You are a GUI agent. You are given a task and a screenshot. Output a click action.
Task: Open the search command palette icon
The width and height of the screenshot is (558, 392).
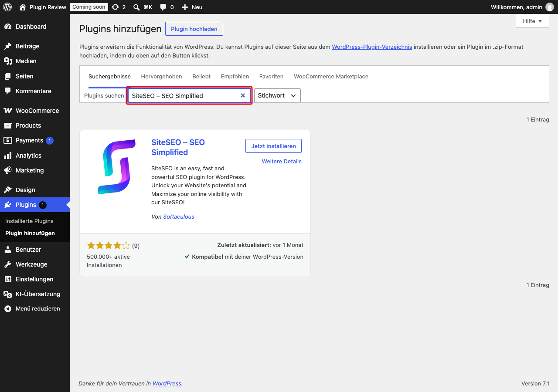(x=136, y=7)
